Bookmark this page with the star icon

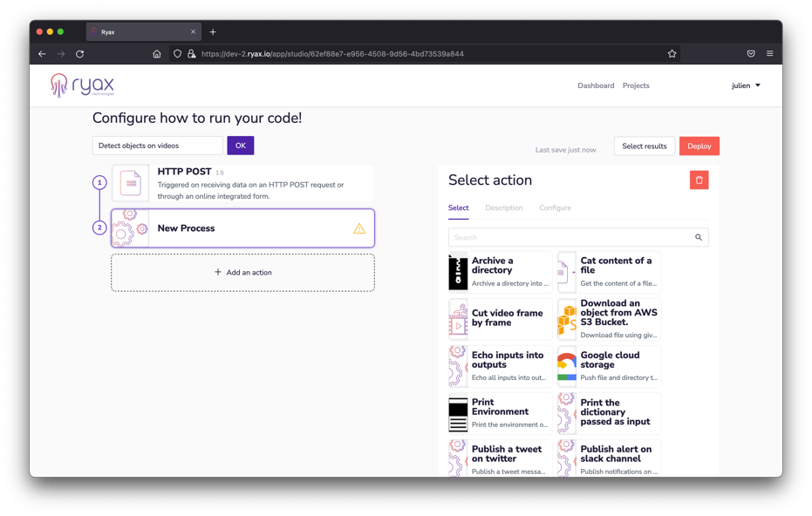(x=672, y=54)
